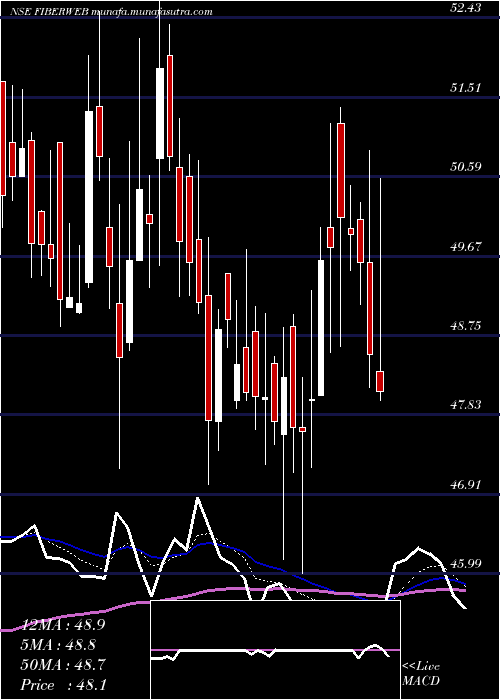The image size is (500, 700).
Task: Click the 48.75 price axis label
Action: (466, 326)
